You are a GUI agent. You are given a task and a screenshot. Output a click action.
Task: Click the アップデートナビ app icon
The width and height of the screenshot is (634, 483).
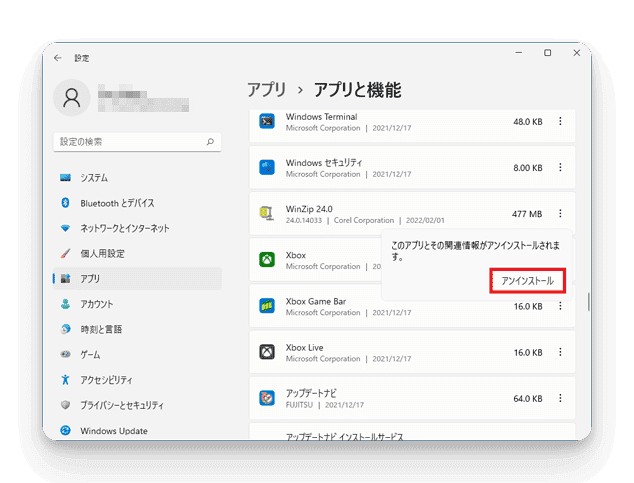267,398
